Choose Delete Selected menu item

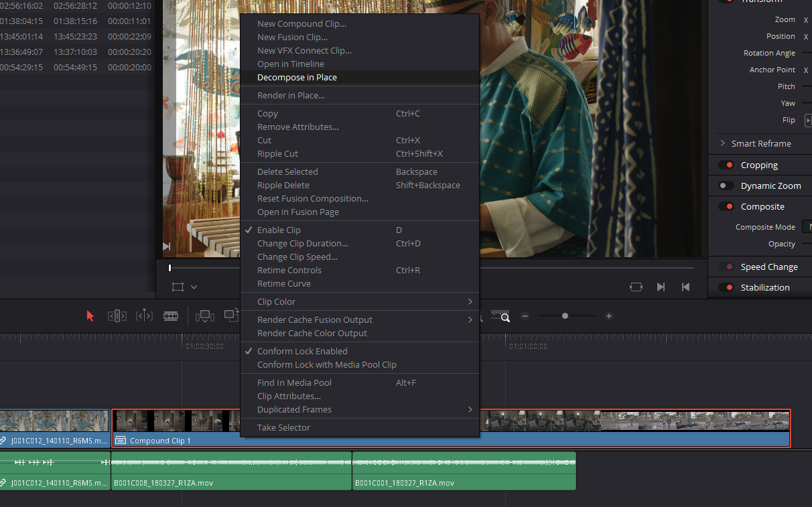360,171
